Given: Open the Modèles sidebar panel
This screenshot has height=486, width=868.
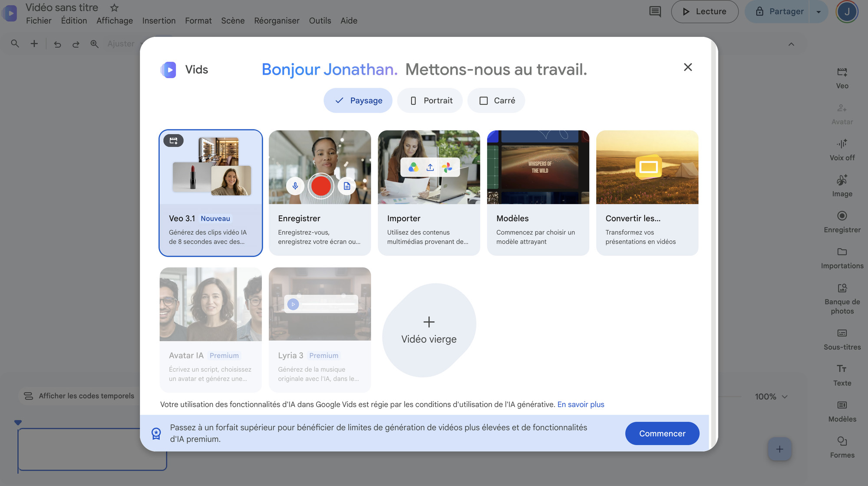Looking at the screenshot, I should click(x=842, y=412).
